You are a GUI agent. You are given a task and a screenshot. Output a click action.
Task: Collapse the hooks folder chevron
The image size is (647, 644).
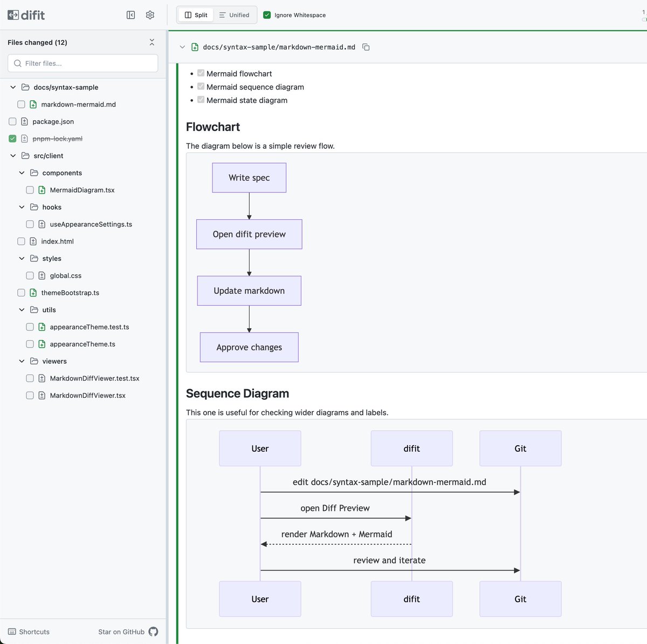[22, 207]
